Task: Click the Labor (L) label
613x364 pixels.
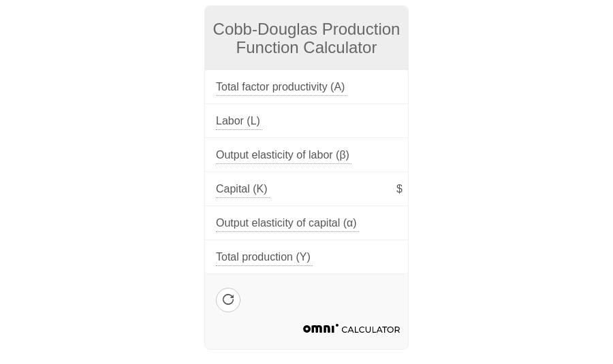Action: pyautogui.click(x=238, y=121)
